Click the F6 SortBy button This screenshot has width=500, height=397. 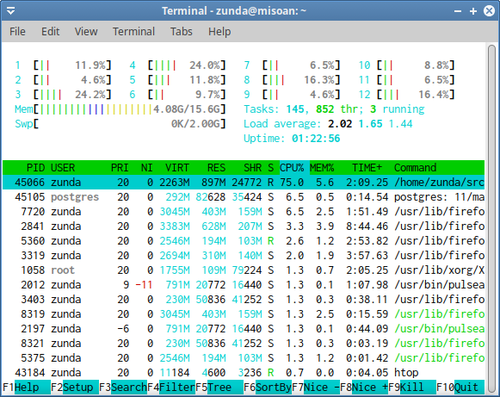[x=268, y=387]
